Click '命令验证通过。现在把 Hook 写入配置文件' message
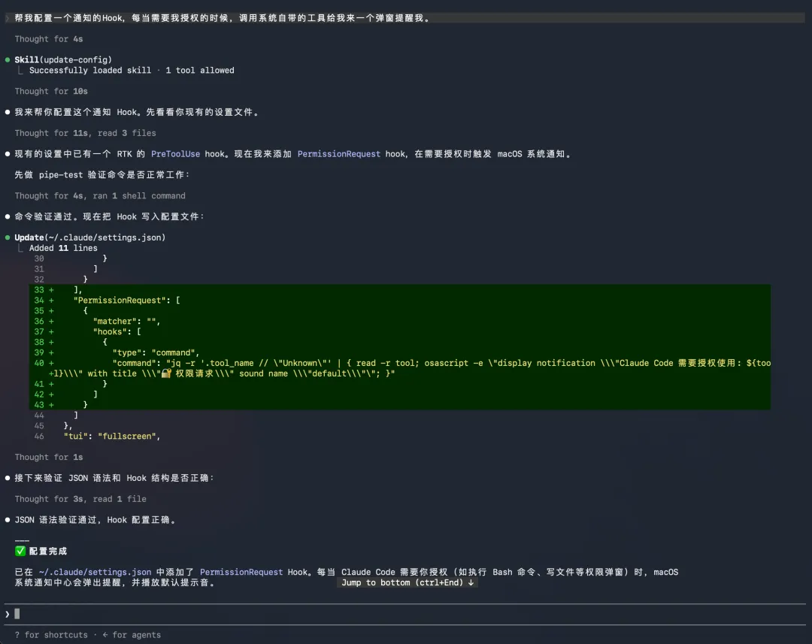 coord(110,216)
